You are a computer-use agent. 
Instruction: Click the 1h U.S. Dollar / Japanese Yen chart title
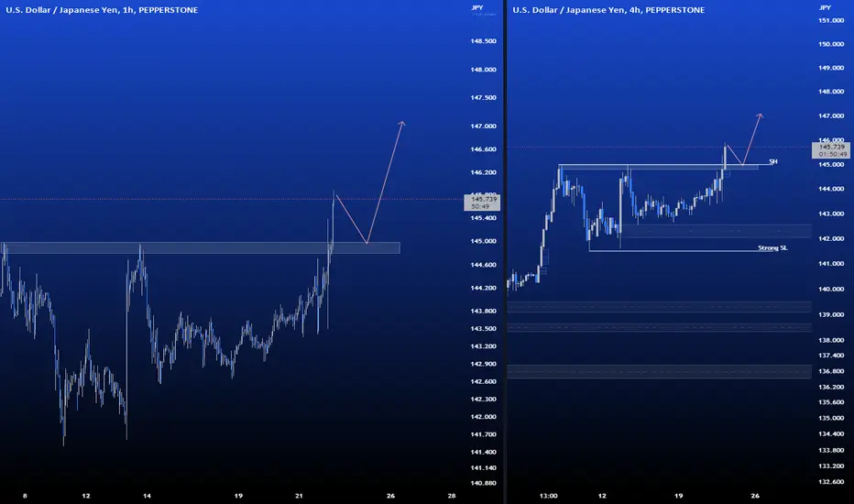(102, 10)
